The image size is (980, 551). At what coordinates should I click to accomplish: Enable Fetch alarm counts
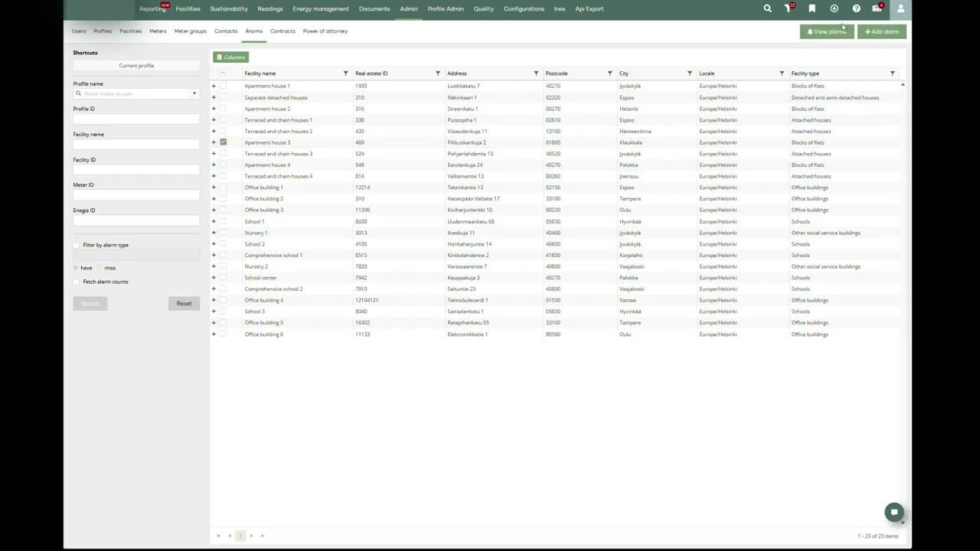pos(77,282)
